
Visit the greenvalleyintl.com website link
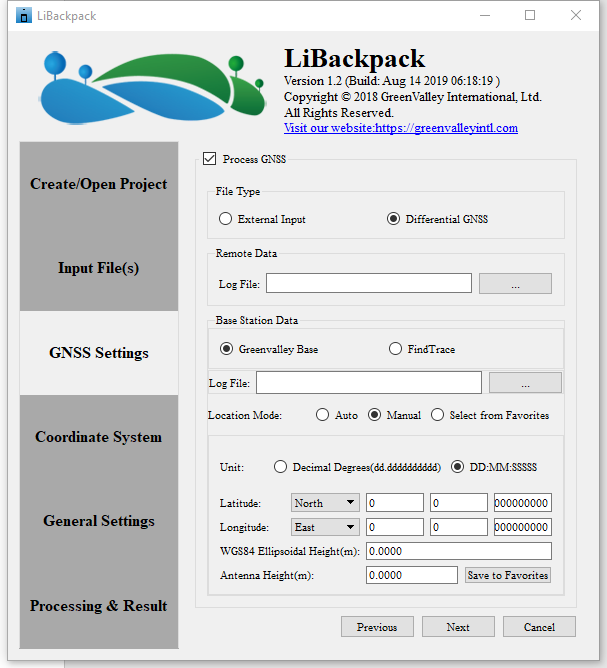(401, 128)
